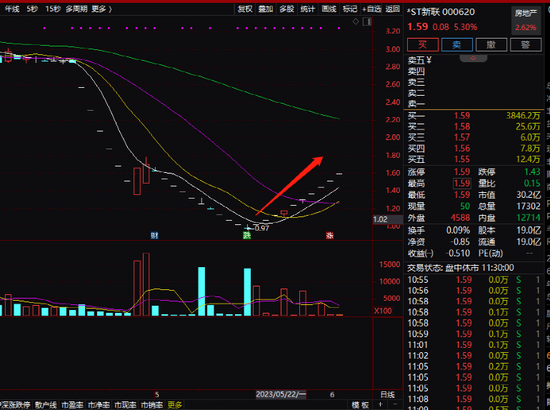
Task: Click the 换手 0.09% value
Action: [x=458, y=230]
